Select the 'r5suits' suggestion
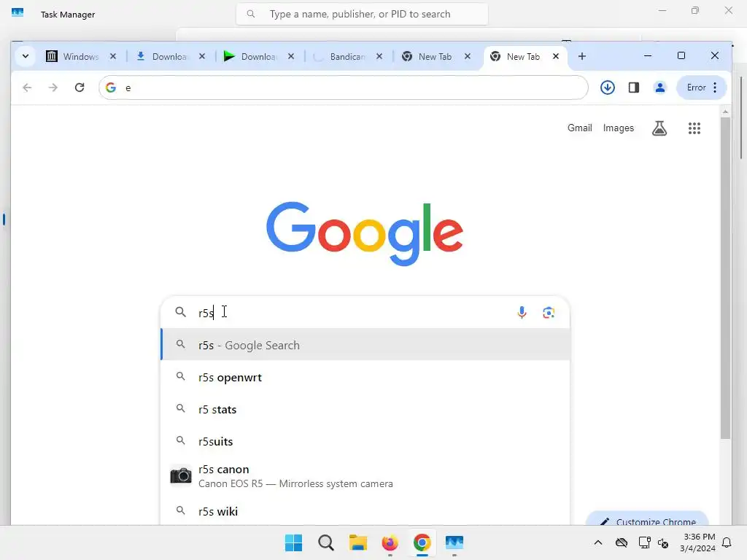 365,441
